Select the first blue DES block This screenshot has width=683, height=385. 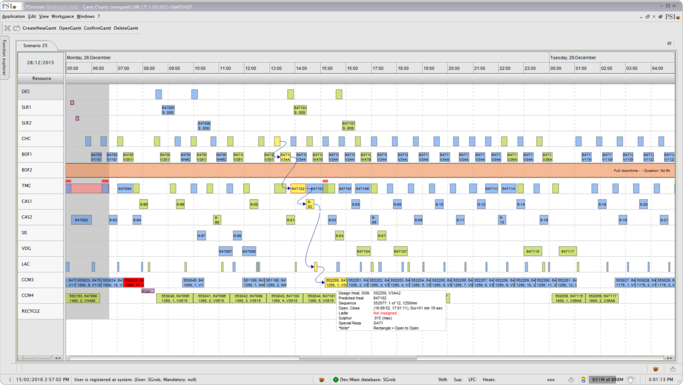[159, 94]
